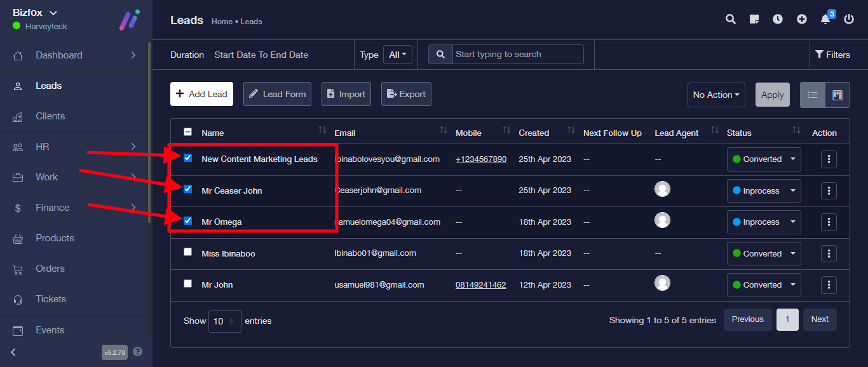
Task: Click the Export button
Action: coord(406,94)
